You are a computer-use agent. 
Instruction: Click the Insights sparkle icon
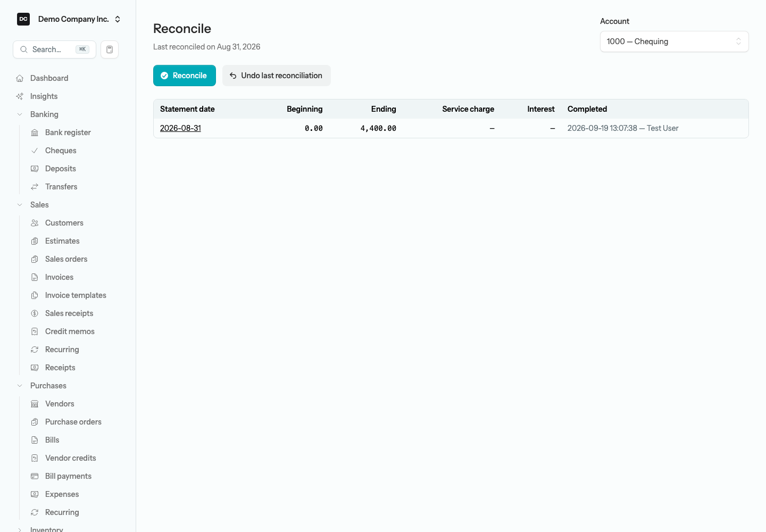point(20,96)
